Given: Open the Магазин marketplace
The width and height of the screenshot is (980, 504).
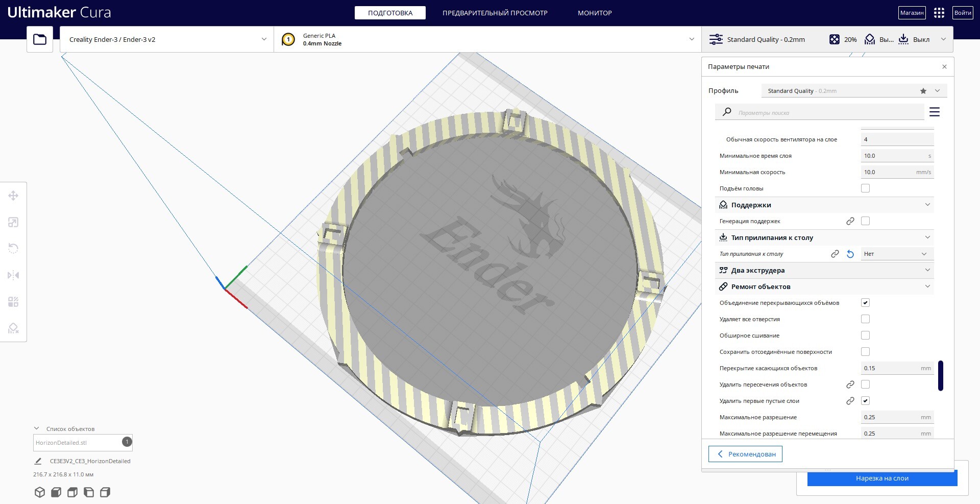Looking at the screenshot, I should coord(912,13).
